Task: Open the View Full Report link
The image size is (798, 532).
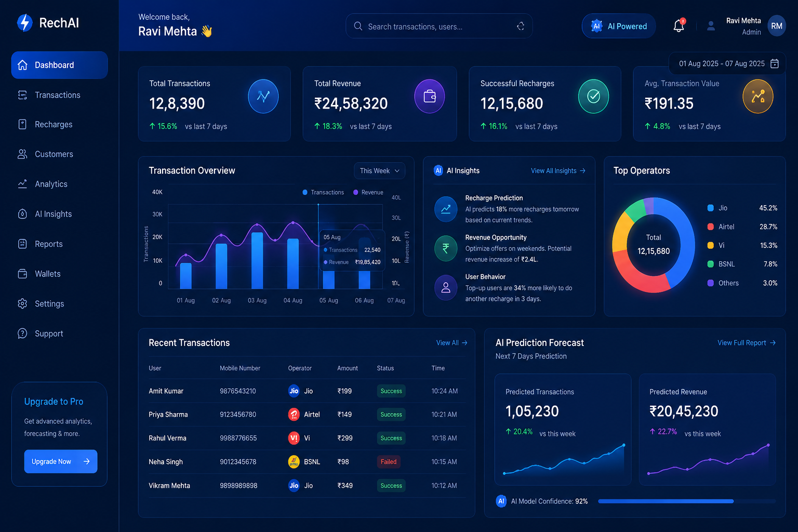Action: coord(747,343)
